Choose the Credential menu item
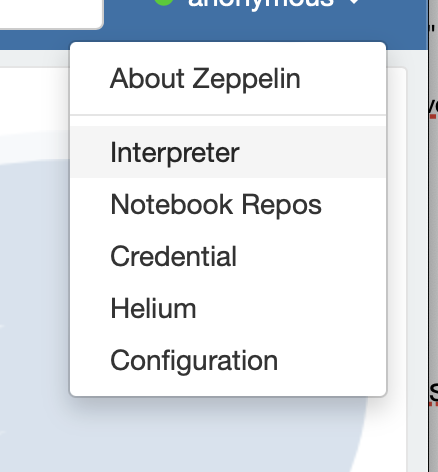Screen dimensions: 438x472 click(228, 256)
